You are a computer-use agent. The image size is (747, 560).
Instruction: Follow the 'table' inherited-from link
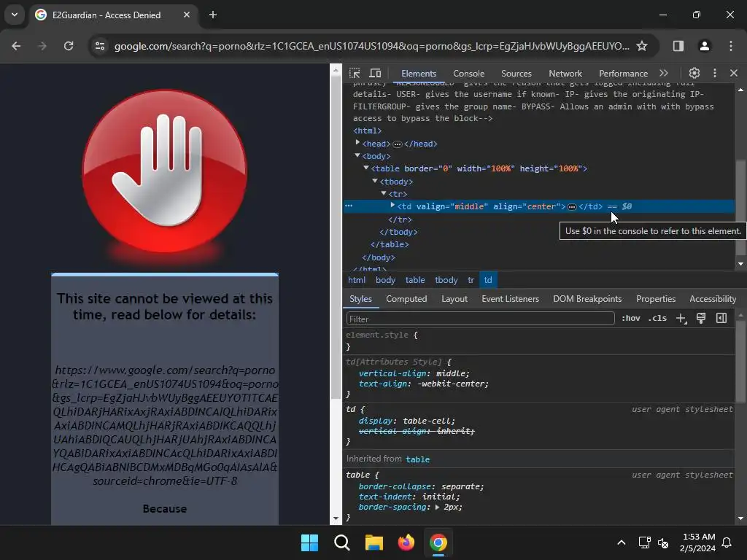point(417,459)
